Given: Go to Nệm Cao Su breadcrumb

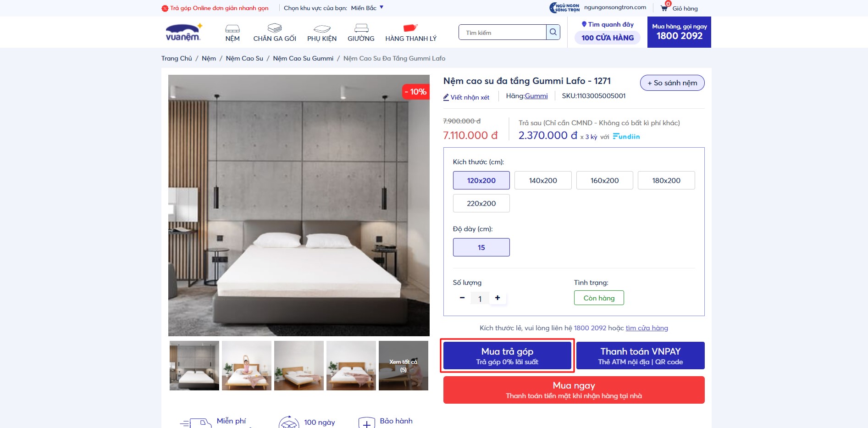Looking at the screenshot, I should pos(244,58).
